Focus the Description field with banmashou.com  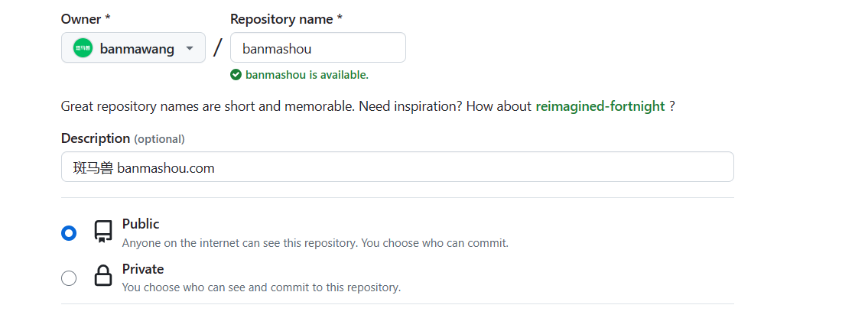pyautogui.click(x=398, y=167)
